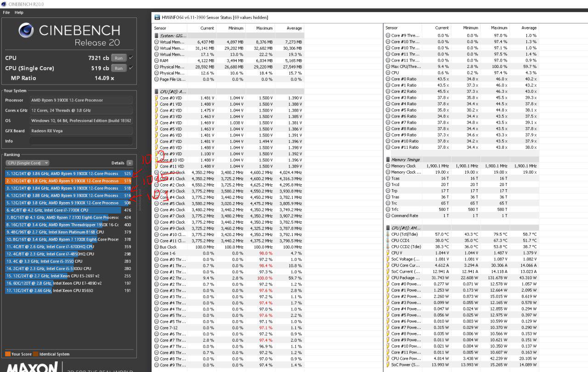Click the timing icon beside Command Rate
This screenshot has width=588, height=372.
(388, 215)
